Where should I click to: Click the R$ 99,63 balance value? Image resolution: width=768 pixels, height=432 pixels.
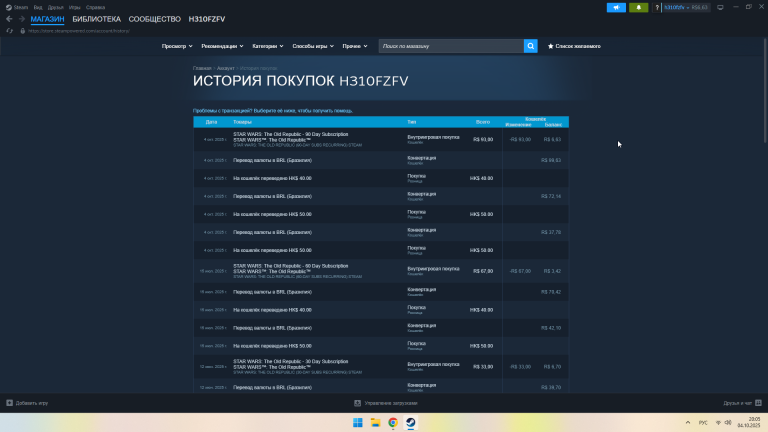(551, 160)
